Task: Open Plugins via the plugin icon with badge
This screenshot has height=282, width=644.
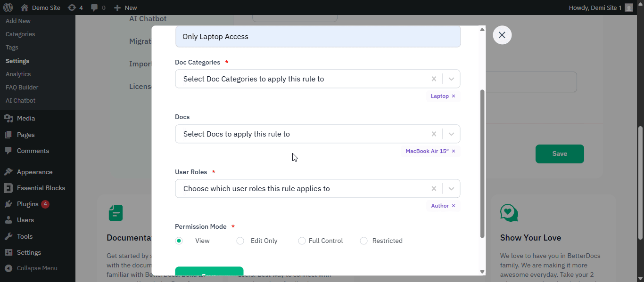Action: (x=9, y=204)
